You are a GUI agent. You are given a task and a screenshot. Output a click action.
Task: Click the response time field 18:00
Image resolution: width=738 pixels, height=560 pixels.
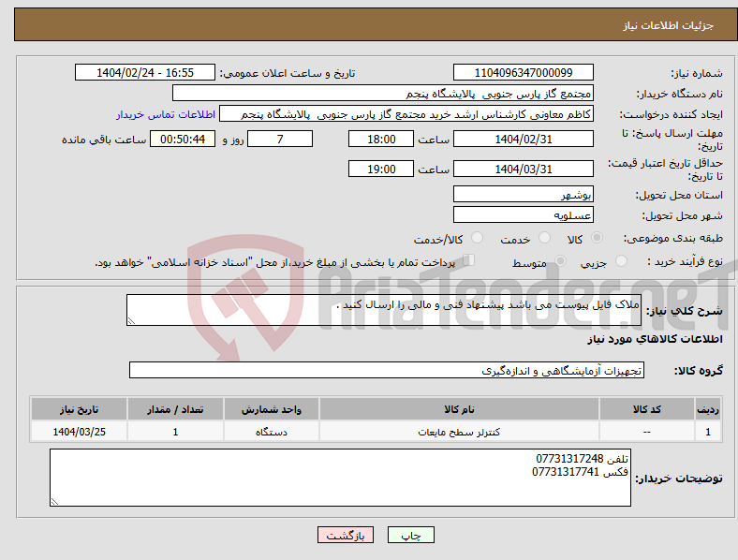point(381,140)
